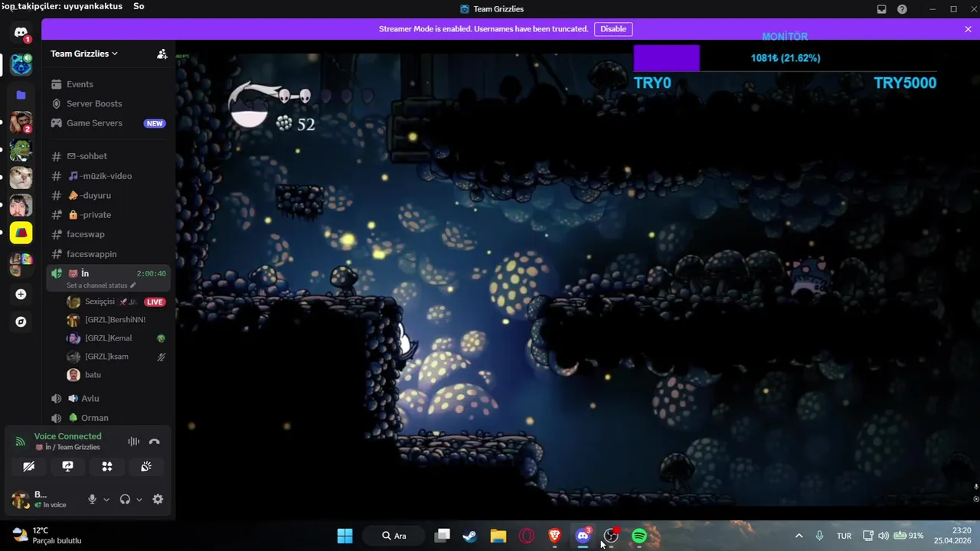Edit the 'Set a channel status' pencil
This screenshot has height=551, width=980.
click(x=133, y=285)
